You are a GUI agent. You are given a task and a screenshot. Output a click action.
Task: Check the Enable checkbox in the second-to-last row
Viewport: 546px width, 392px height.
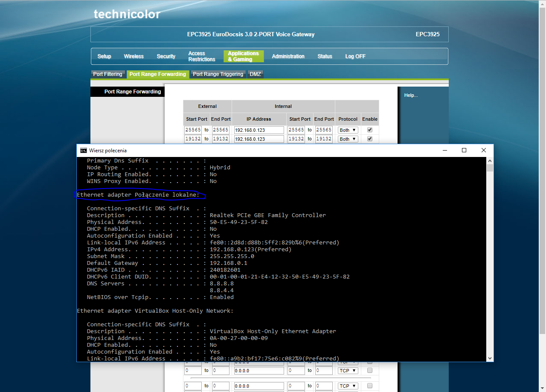370,370
